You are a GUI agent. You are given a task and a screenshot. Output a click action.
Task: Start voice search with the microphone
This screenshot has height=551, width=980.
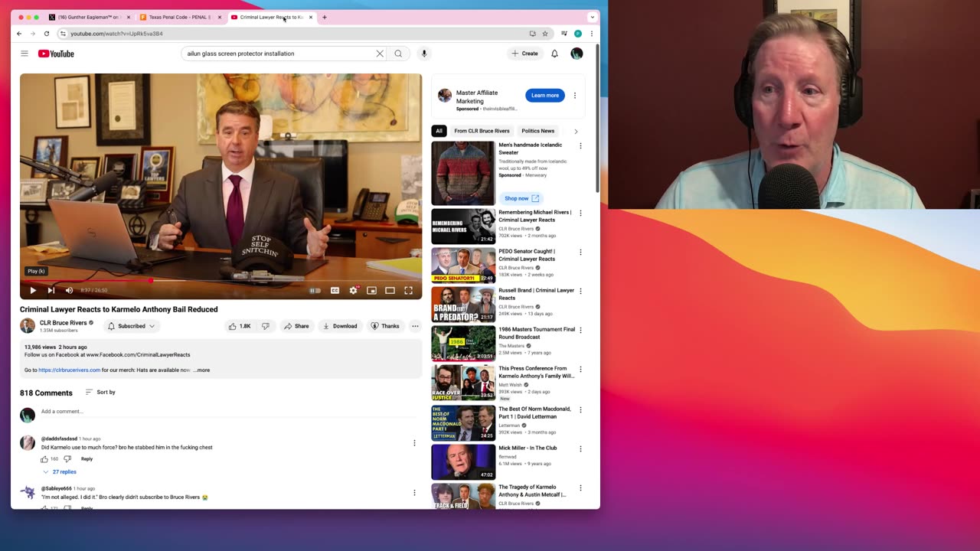424,54
